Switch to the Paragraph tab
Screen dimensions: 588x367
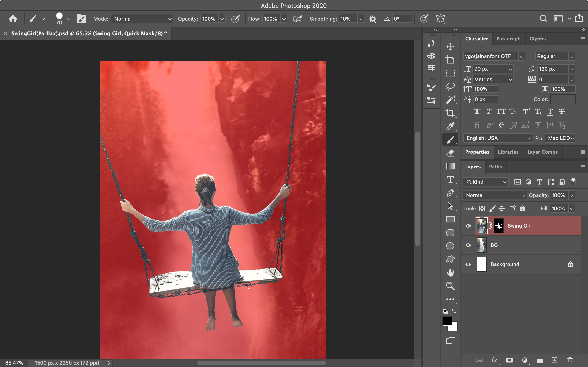(x=508, y=39)
